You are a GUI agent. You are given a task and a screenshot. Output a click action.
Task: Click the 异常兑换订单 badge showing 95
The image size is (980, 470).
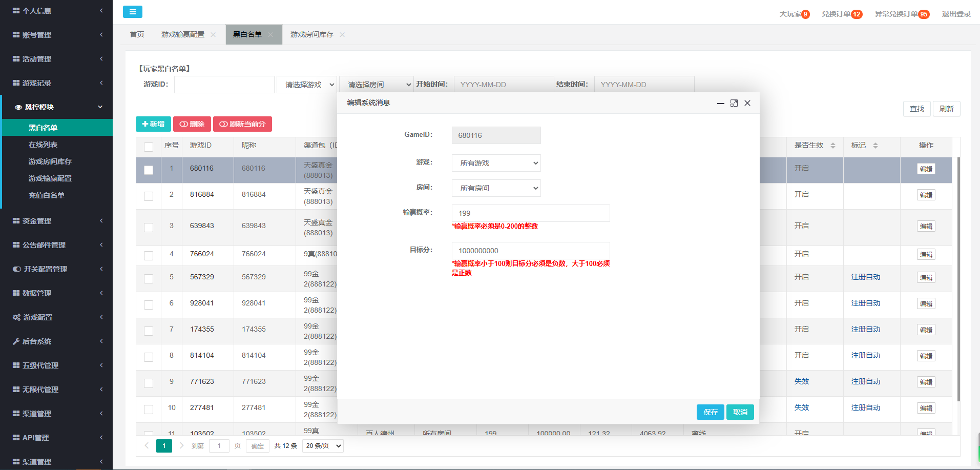coord(923,14)
